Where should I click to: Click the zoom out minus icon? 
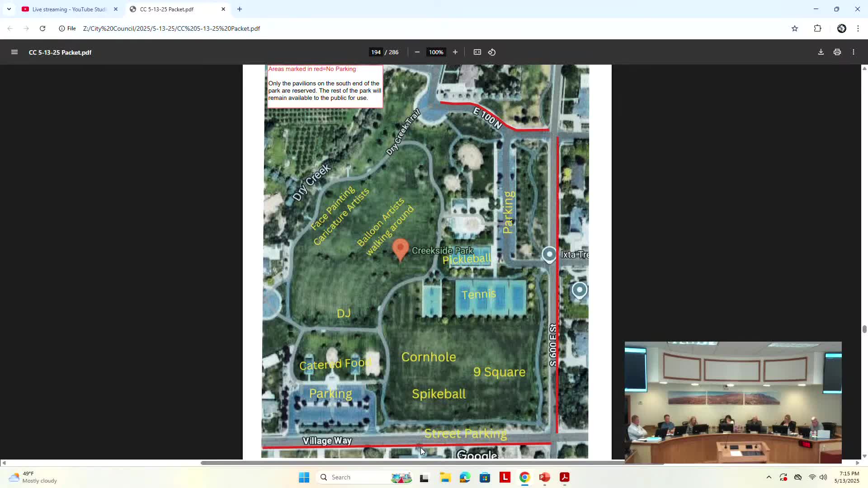(417, 52)
